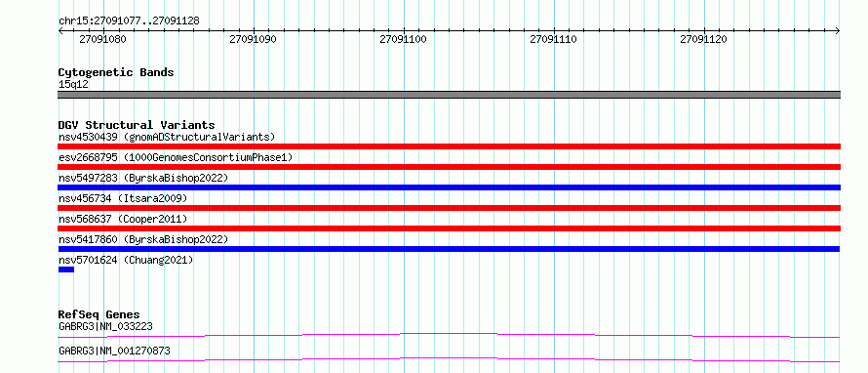Click the nsv4530439 gnomADStructuralVariants label
The height and width of the screenshot is (373, 868).
167,137
